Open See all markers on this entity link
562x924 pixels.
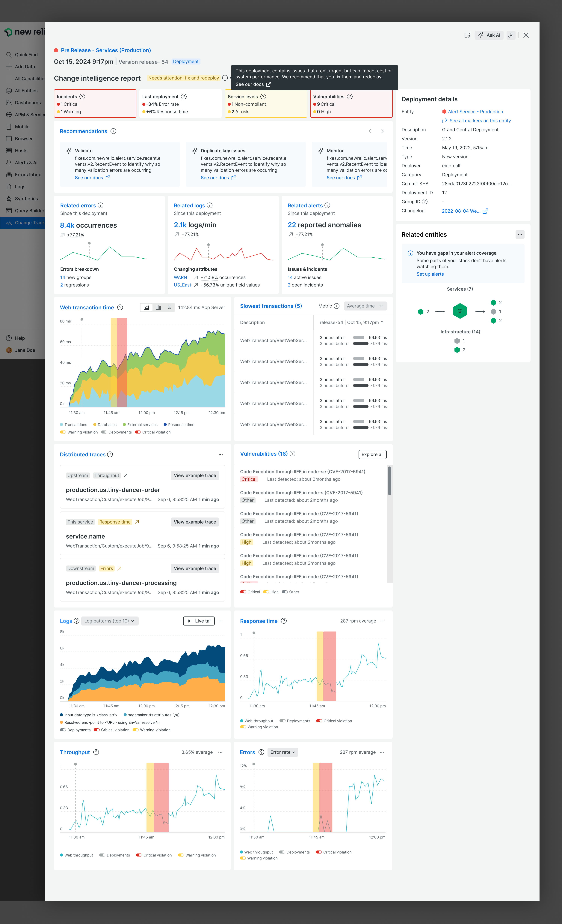point(477,121)
